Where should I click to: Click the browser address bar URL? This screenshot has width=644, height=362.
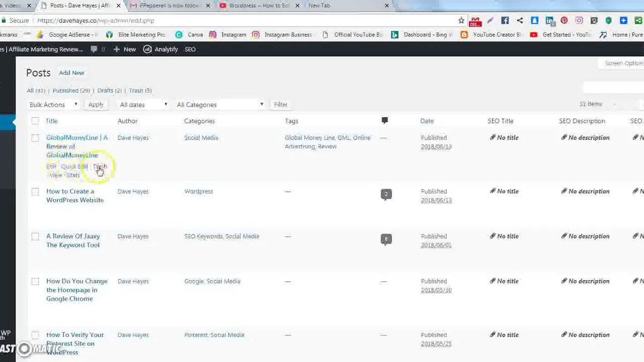[x=96, y=21]
